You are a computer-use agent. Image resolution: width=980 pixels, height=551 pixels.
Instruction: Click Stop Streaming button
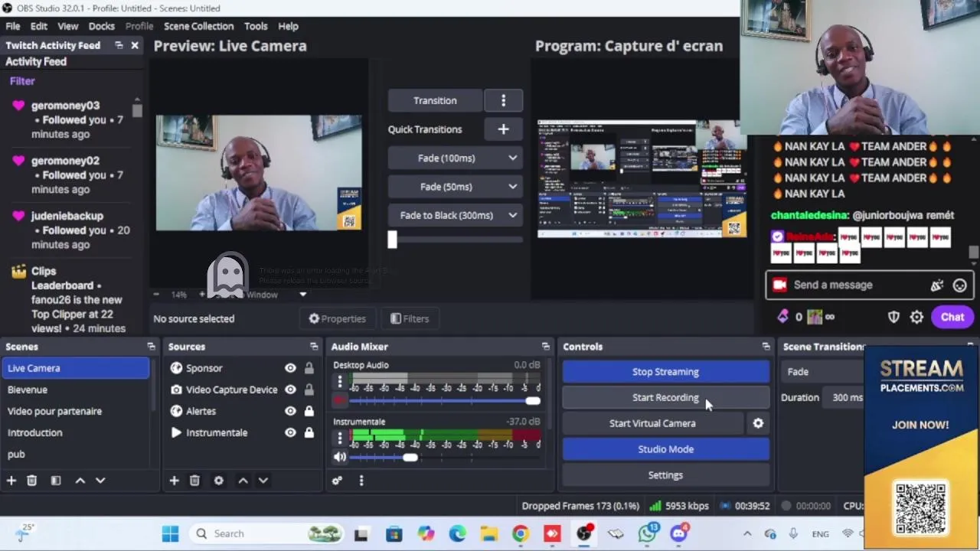pos(665,372)
